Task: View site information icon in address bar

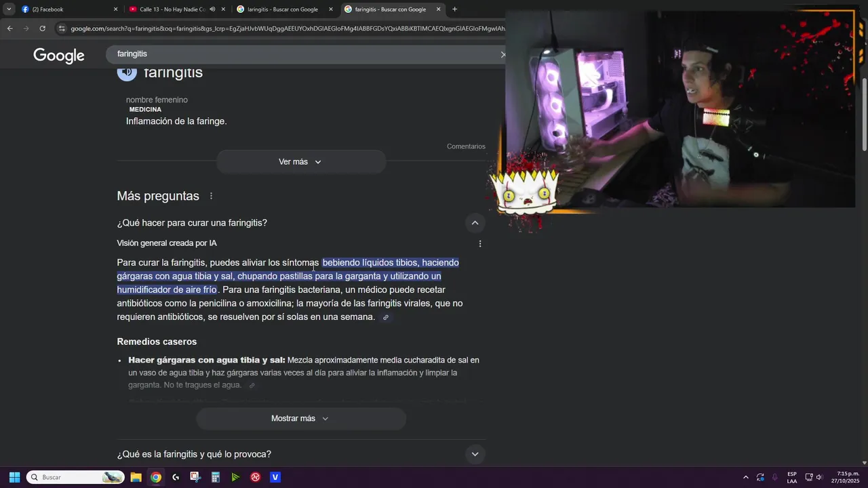Action: coord(62,28)
